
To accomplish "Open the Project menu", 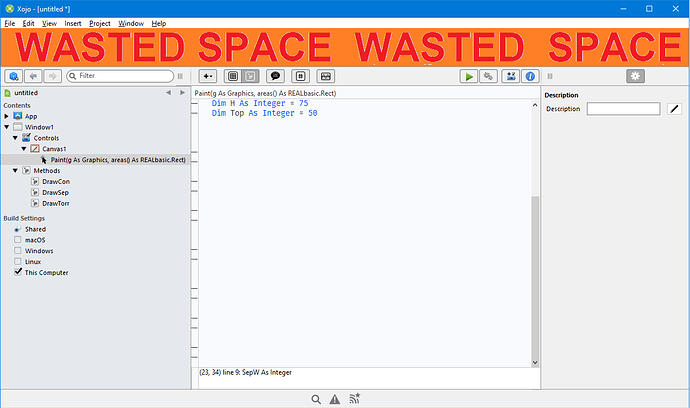I will 99,23.
